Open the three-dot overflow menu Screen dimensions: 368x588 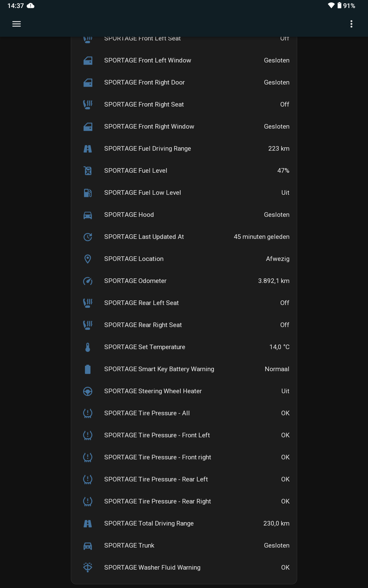pyautogui.click(x=351, y=24)
